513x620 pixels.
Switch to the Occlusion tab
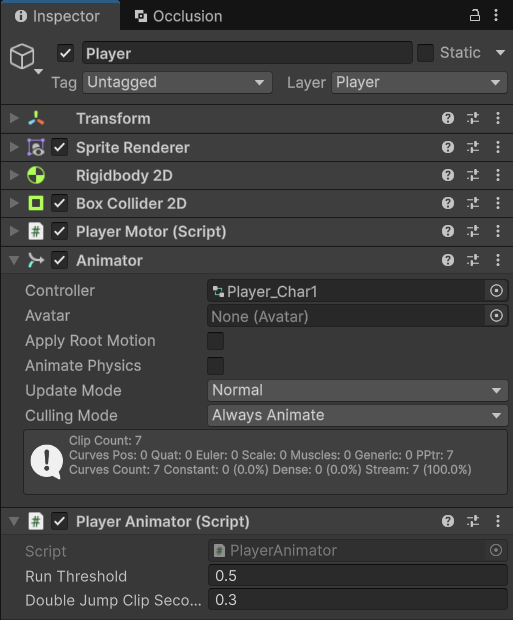click(179, 16)
